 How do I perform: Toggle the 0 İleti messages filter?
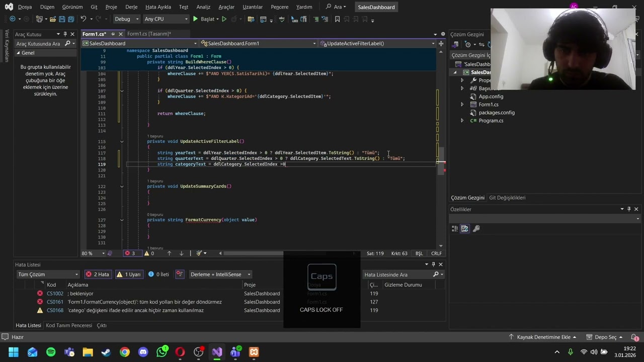[x=159, y=275]
